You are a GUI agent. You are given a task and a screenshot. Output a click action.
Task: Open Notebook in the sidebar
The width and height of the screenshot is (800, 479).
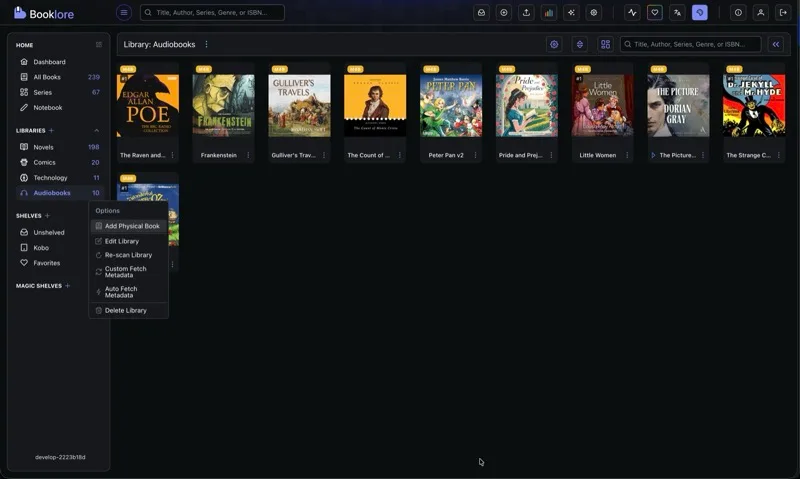click(x=59, y=108)
